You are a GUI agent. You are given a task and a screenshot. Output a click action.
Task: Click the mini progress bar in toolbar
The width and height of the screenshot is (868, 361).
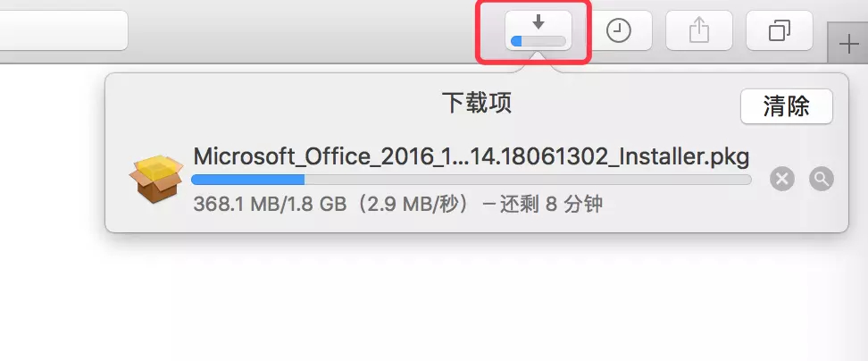click(538, 41)
